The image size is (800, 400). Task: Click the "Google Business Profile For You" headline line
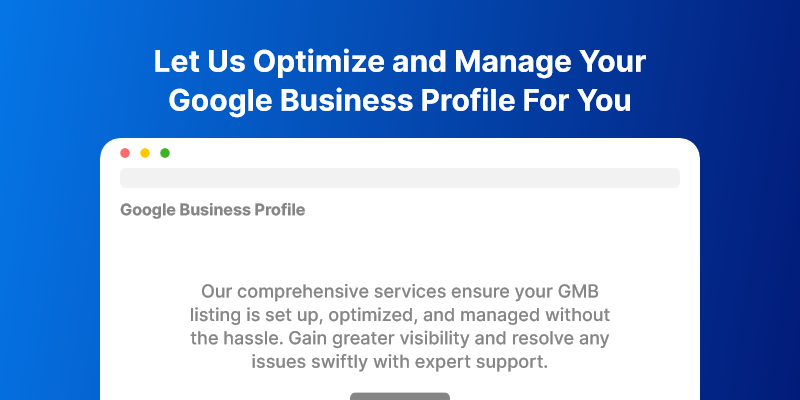[400, 101]
